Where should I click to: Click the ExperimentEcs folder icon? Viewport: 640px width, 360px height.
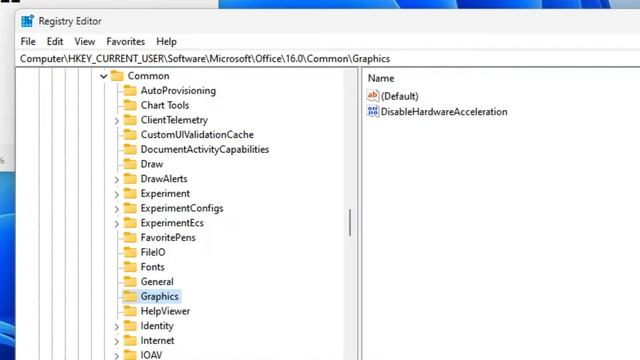tap(130, 222)
